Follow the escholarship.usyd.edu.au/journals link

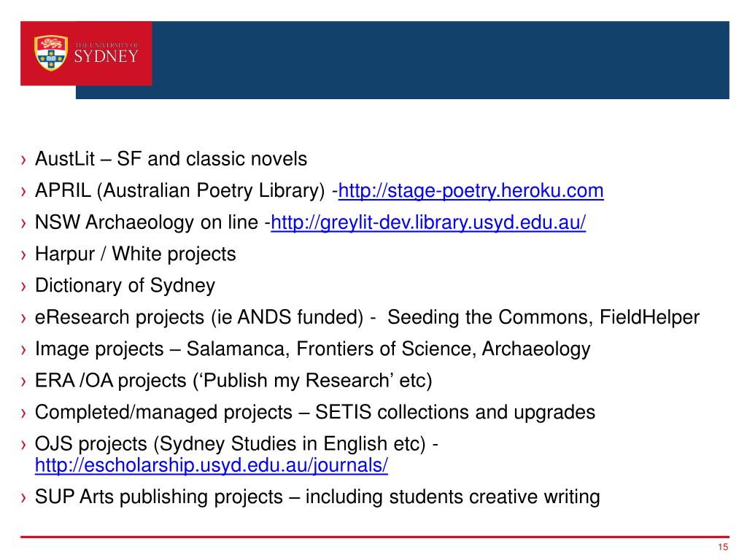(x=212, y=465)
